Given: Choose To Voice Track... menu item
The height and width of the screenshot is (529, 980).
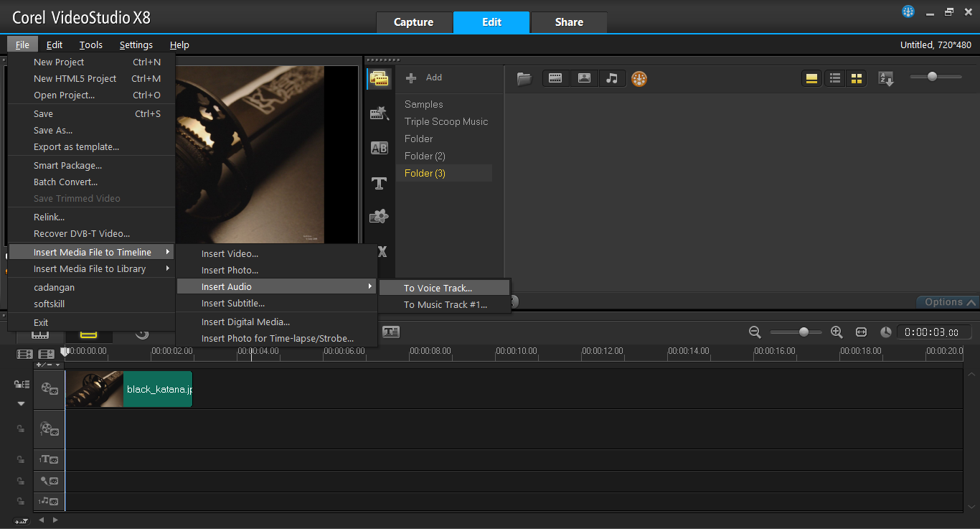Looking at the screenshot, I should pyautogui.click(x=445, y=288).
